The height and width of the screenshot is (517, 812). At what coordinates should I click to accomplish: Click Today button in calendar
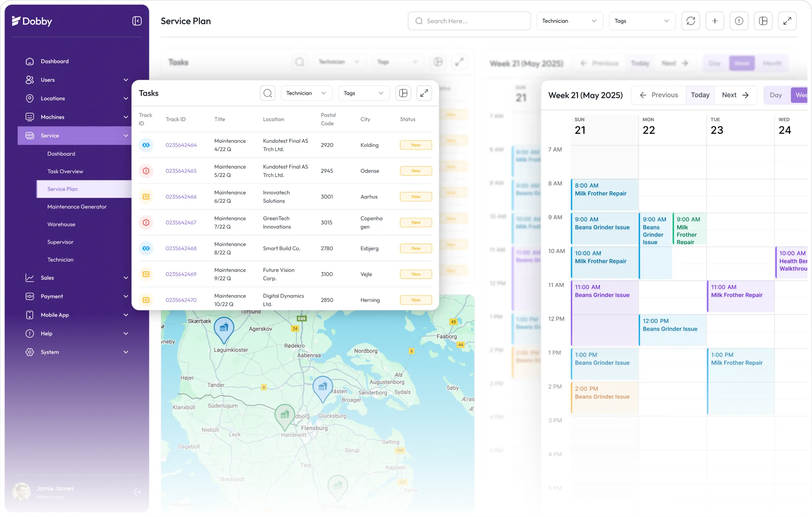click(700, 95)
